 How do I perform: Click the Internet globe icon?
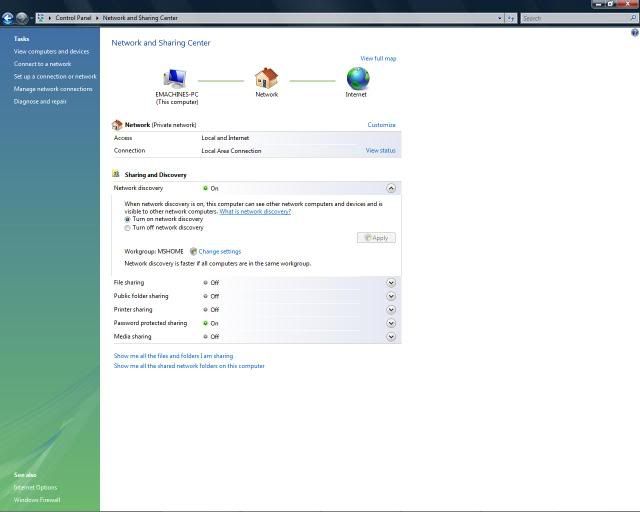point(357,78)
